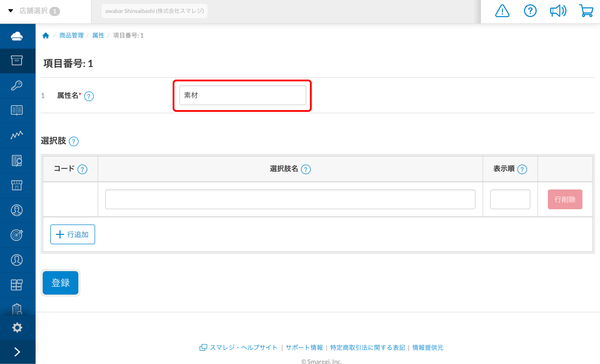
Task: Go to 属性 breadcrumb link
Action: coord(98,35)
